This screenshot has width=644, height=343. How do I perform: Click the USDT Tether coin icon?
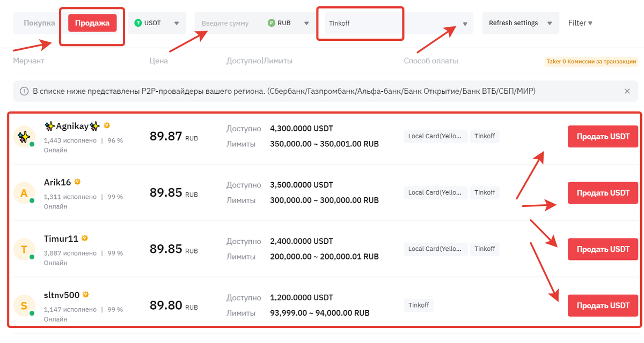tap(138, 23)
